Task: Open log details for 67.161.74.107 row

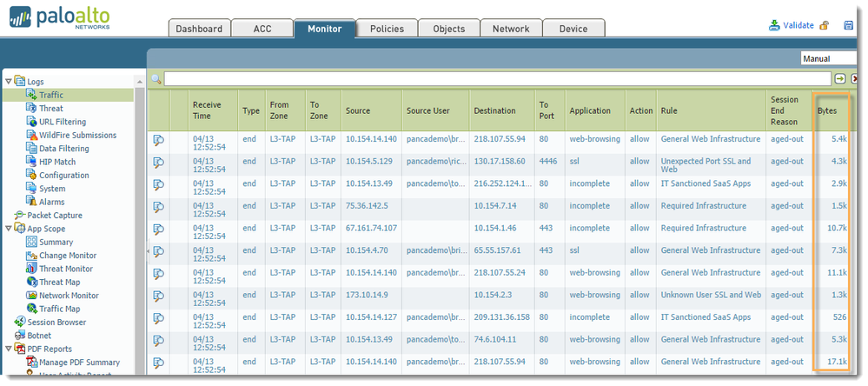Action: (x=158, y=229)
